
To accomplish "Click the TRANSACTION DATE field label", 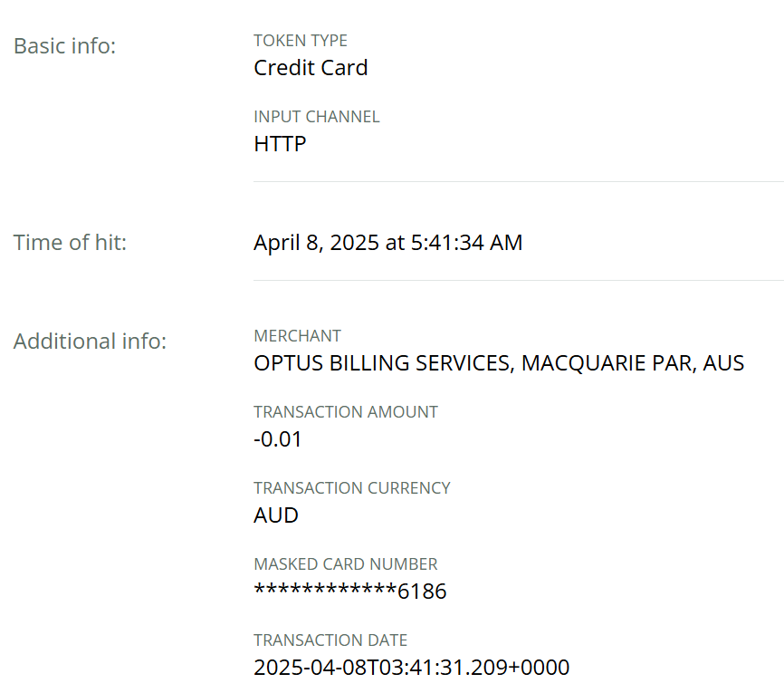I will coord(330,640).
